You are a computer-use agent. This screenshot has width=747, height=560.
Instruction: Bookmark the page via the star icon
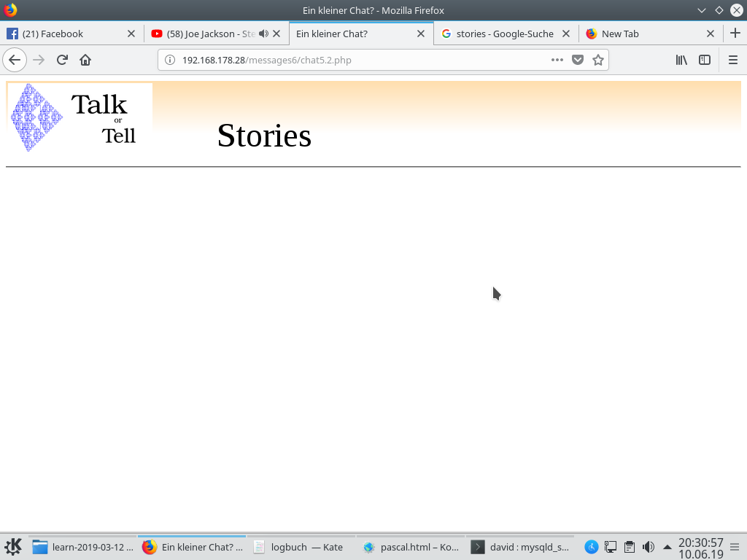tap(597, 60)
